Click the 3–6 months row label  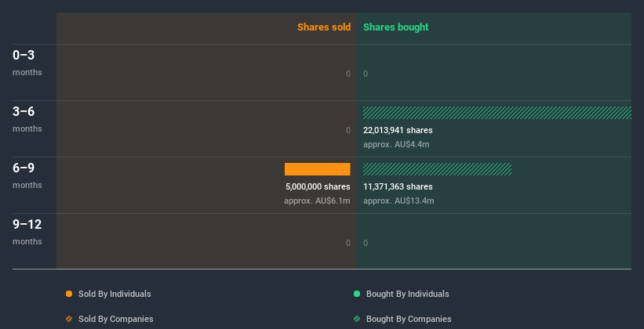(27, 119)
